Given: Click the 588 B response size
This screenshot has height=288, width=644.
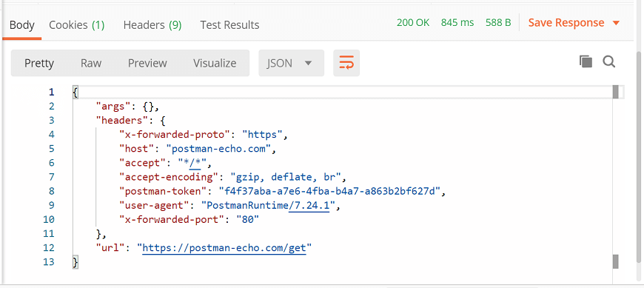Looking at the screenshot, I should (498, 23).
